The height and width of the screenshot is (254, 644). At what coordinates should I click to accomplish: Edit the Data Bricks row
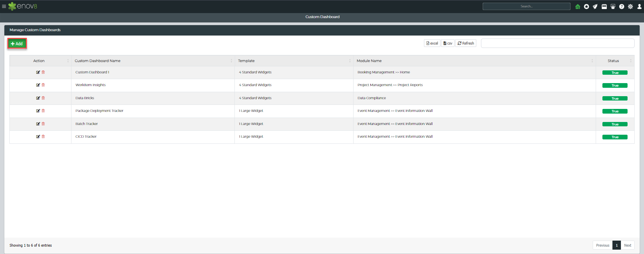pos(38,98)
